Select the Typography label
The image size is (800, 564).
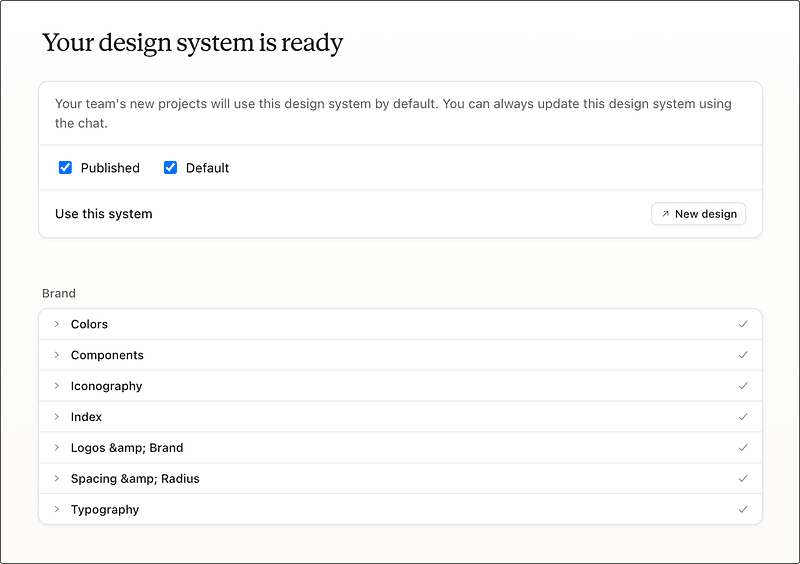[x=105, y=510]
